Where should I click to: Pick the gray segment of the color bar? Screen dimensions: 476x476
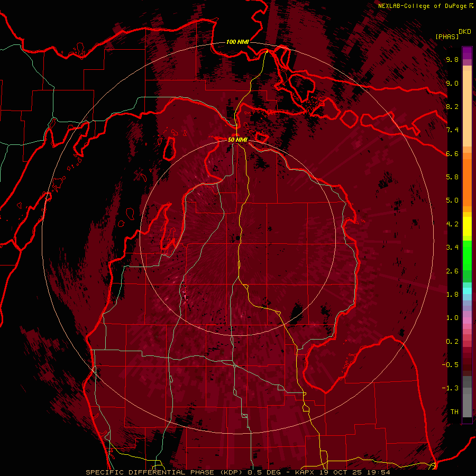point(467,398)
